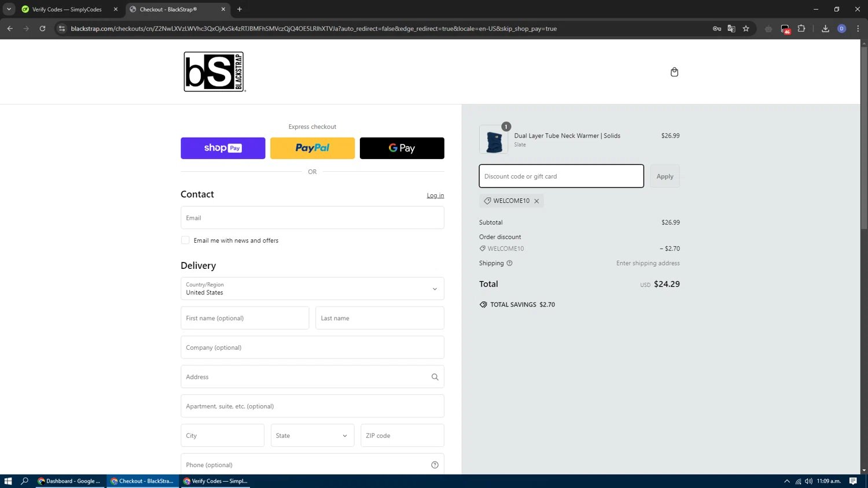
Task: Click the ZIP code field
Action: click(x=402, y=435)
